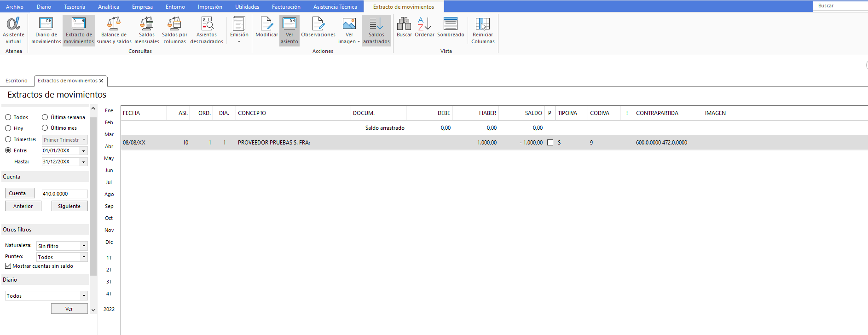Open the Hasta date 31/12/20XX dropdown
This screenshot has height=335, width=868.
83,162
